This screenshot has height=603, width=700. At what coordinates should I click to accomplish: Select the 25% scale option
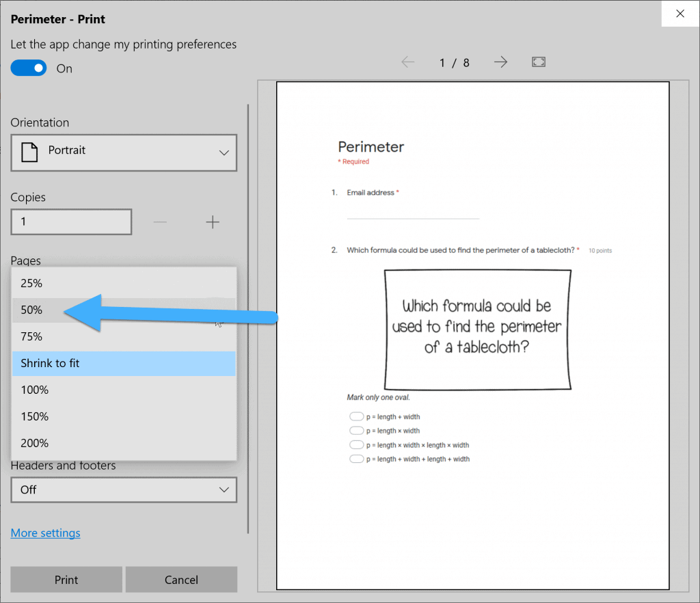tap(124, 284)
